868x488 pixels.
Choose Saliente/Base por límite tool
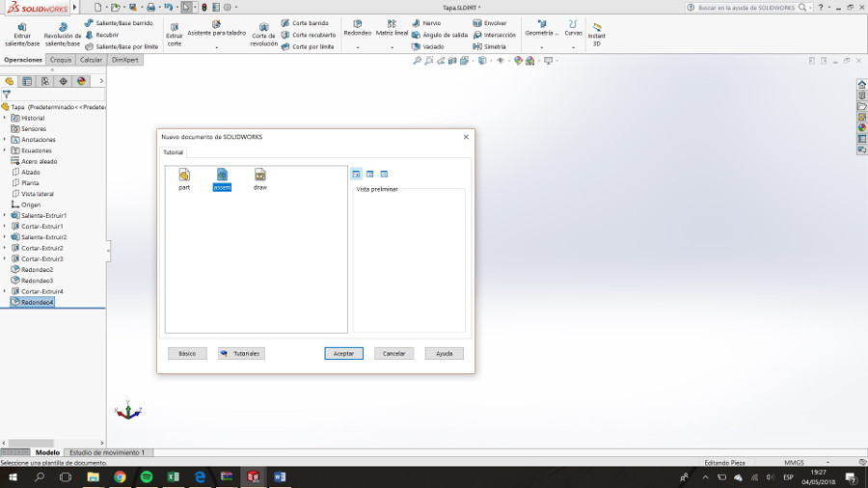click(x=122, y=46)
